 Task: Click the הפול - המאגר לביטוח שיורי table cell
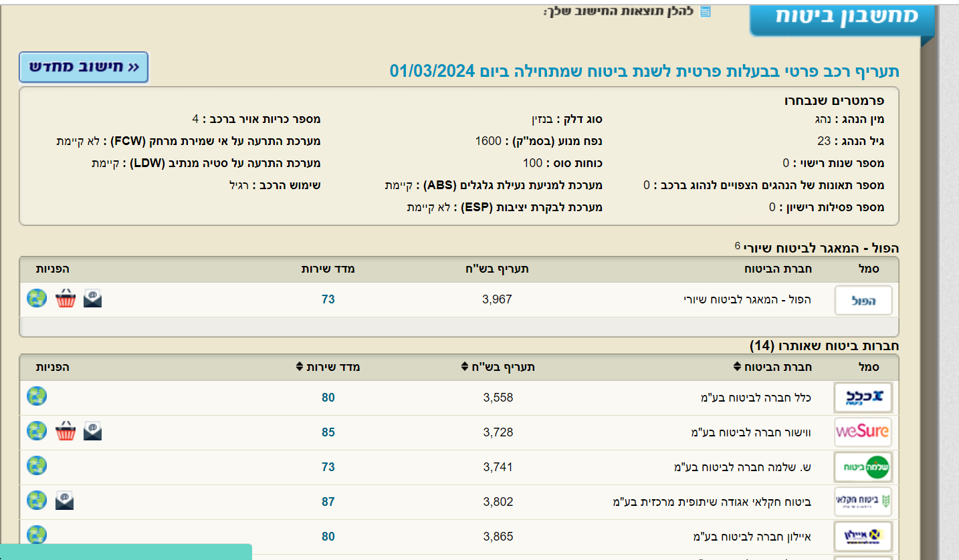coord(747,299)
